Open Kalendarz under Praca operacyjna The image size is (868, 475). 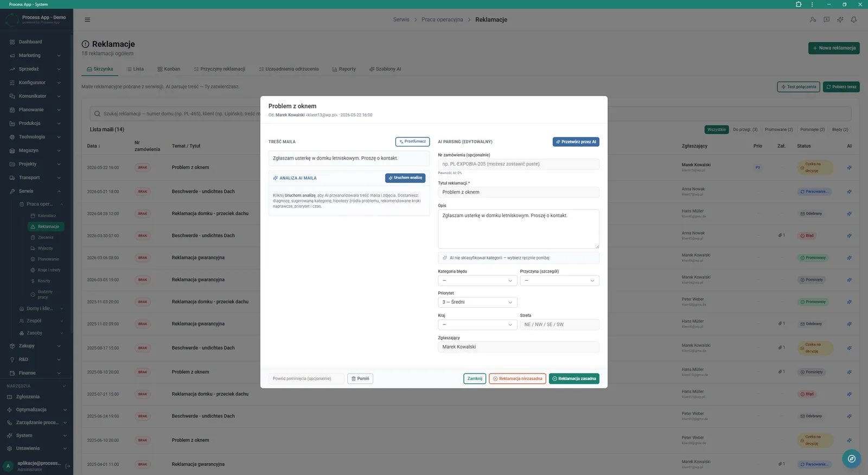pos(46,216)
